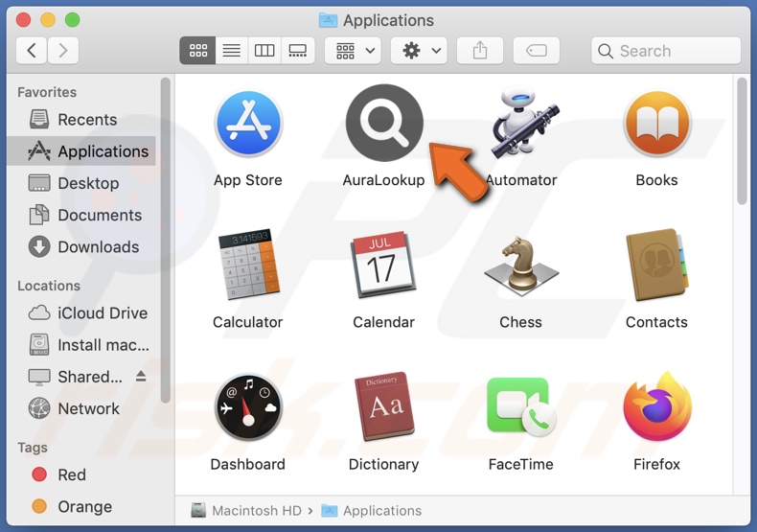Open the Calculator app icon
The image size is (757, 532).
point(248,265)
